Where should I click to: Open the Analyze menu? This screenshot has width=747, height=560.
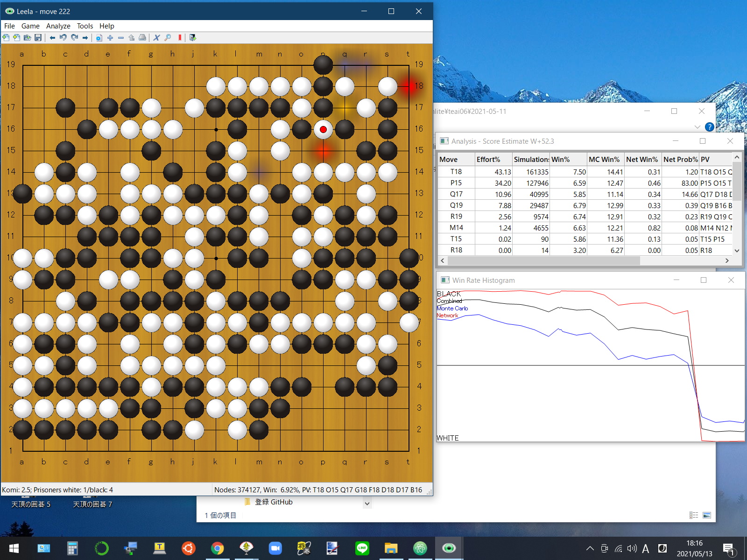[58, 26]
